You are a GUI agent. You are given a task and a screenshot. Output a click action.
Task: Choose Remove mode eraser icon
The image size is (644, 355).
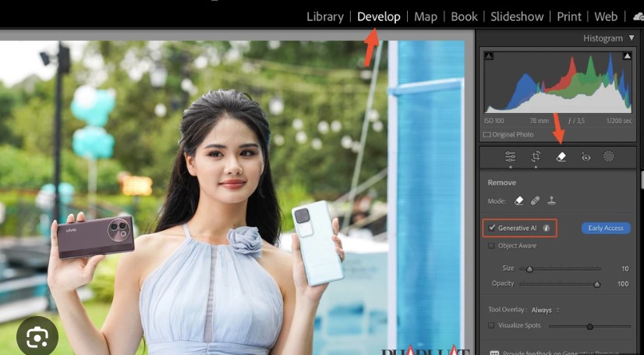pos(519,201)
